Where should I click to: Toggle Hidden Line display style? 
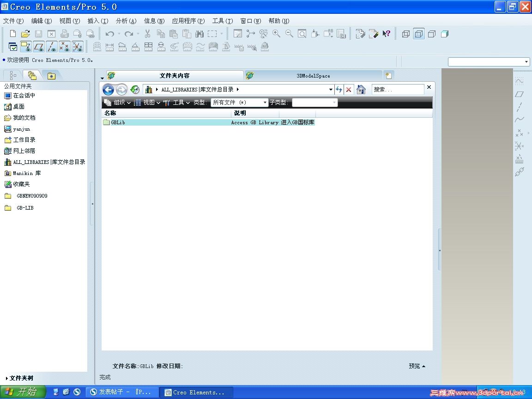[419, 34]
